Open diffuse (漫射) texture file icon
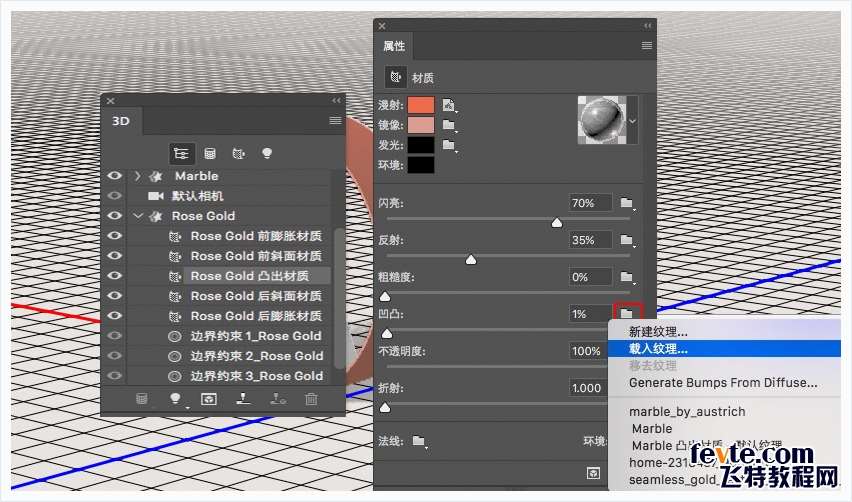This screenshot has width=852, height=502. 448,105
